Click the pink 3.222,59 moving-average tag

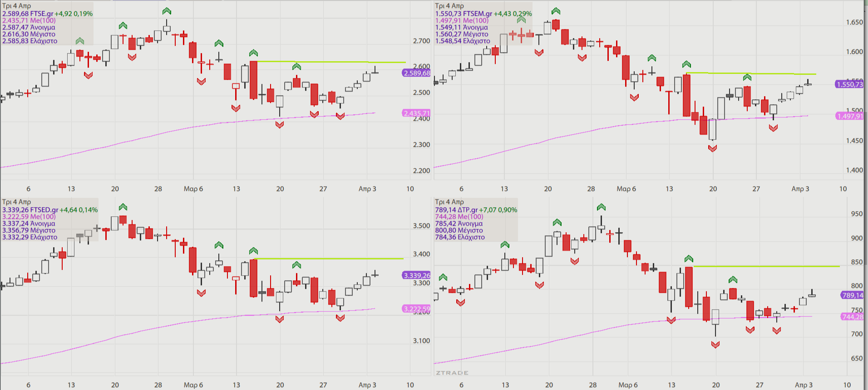416,309
